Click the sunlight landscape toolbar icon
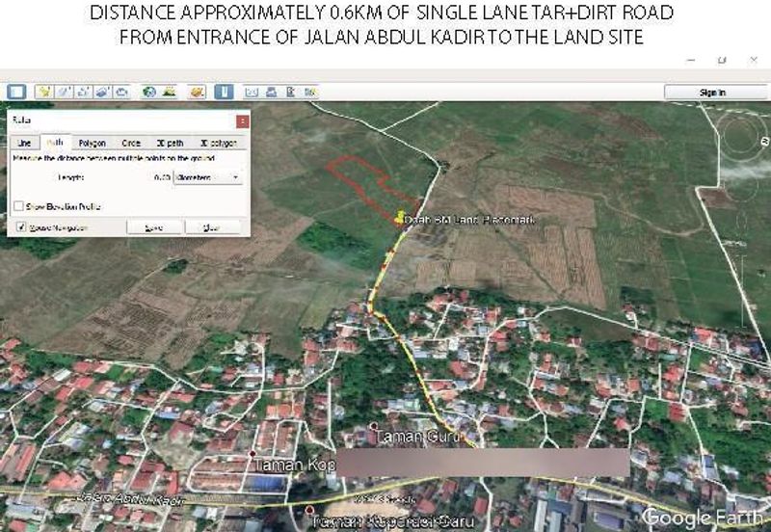 tap(169, 93)
